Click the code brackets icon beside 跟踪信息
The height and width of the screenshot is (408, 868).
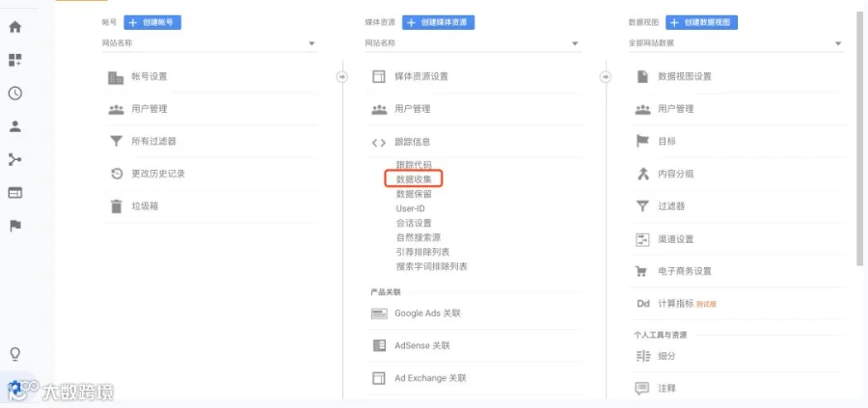tap(379, 143)
